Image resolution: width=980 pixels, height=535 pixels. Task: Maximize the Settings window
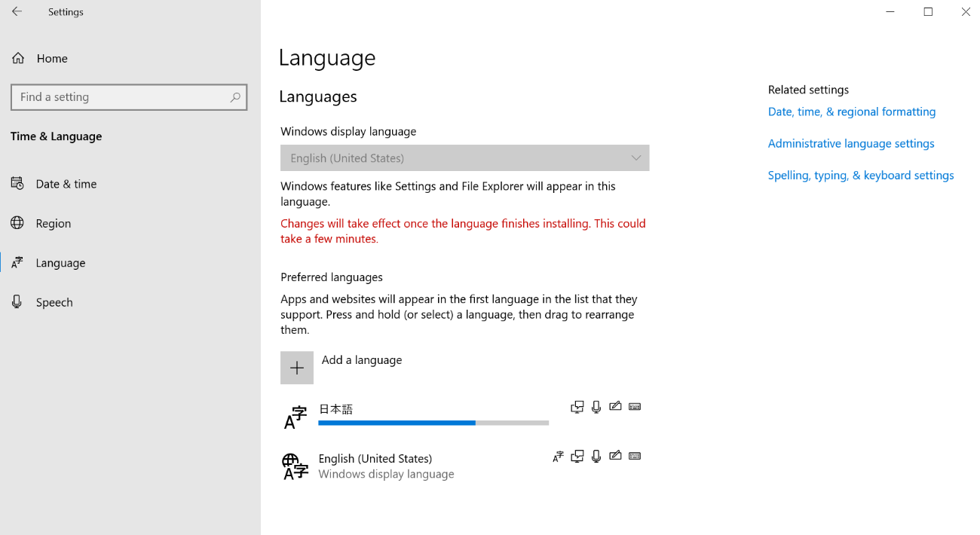(x=928, y=12)
